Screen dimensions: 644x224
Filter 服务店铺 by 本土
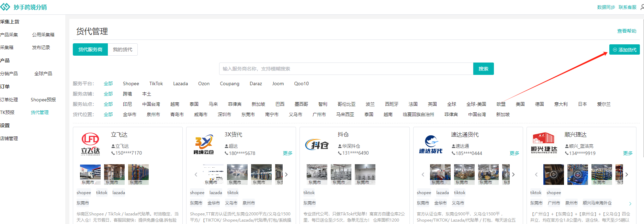pyautogui.click(x=147, y=94)
